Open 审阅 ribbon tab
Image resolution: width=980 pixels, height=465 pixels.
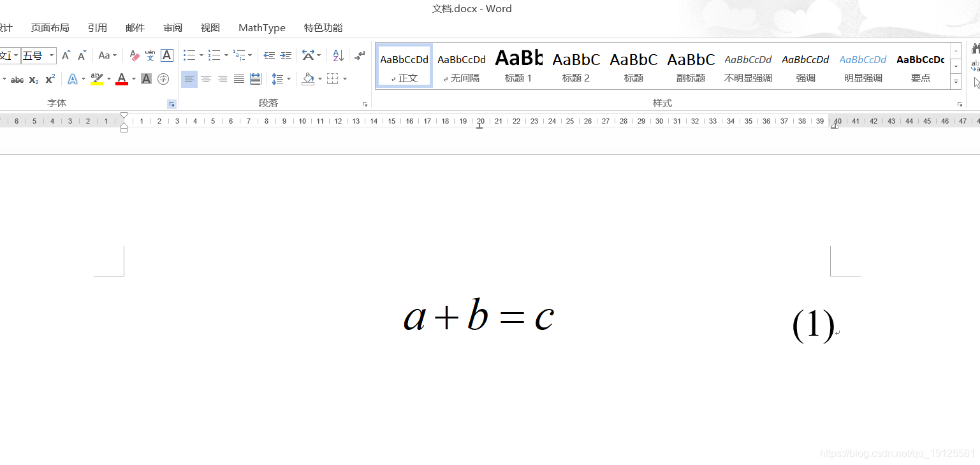[173, 27]
